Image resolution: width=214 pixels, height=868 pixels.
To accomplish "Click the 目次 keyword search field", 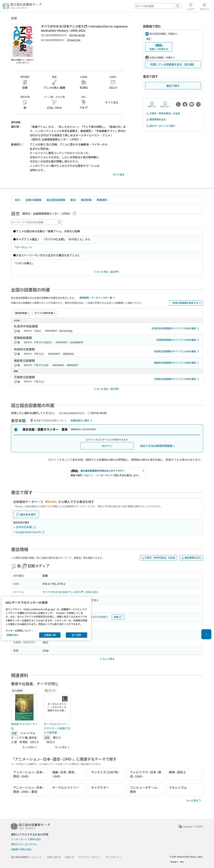I will click(x=34, y=222).
